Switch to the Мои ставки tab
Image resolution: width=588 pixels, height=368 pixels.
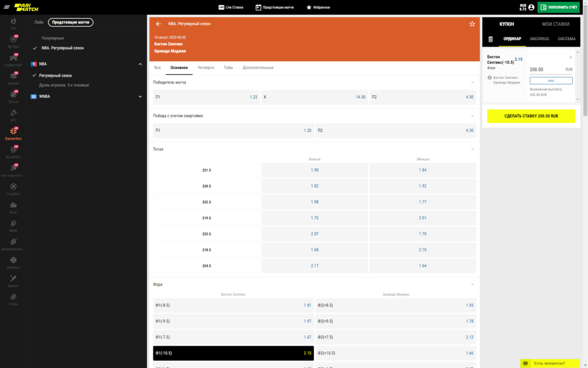pyautogui.click(x=556, y=24)
